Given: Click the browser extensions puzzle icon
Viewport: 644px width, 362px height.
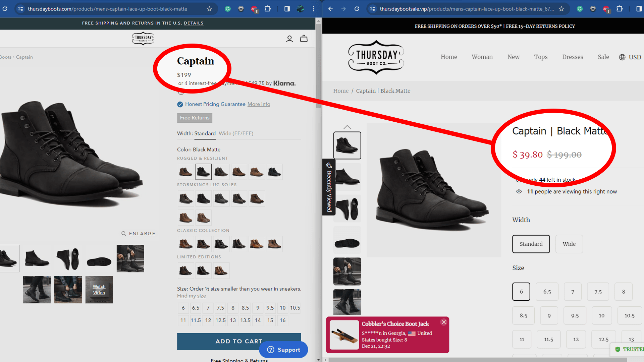Looking at the screenshot, I should 267,9.
